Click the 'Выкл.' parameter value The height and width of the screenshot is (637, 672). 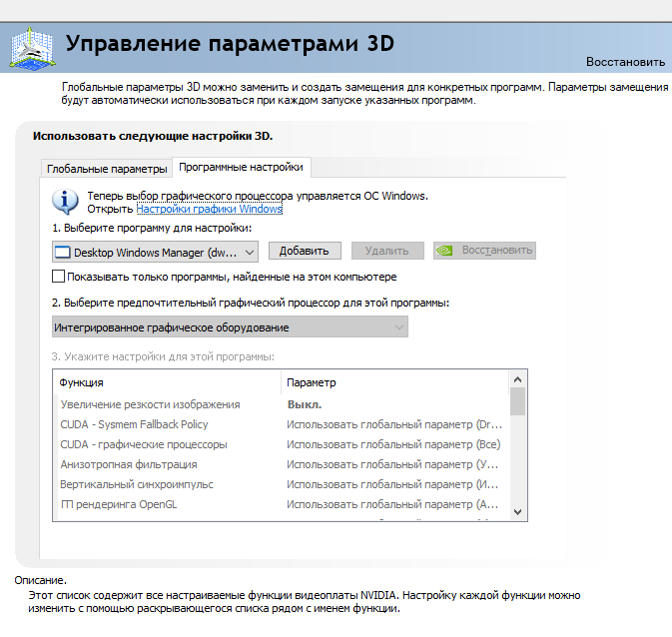click(305, 404)
